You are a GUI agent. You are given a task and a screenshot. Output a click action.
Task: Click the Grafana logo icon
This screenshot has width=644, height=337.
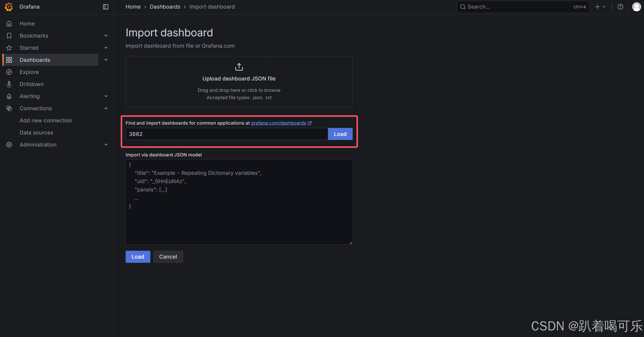[9, 7]
